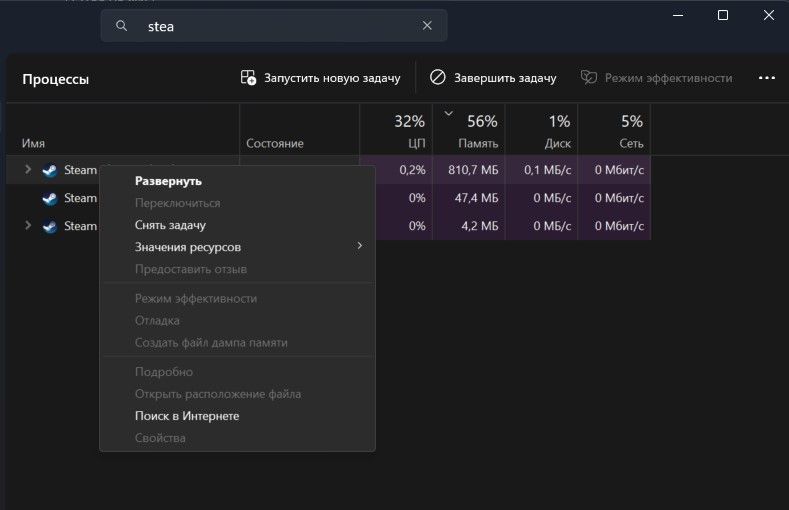Screen dimensions: 789x510
Task: Click the leaf icon for Режим эффективности
Action: coord(589,78)
